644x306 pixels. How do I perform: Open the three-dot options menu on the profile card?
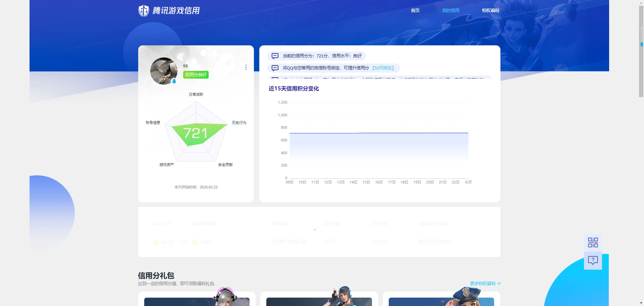pos(246,67)
